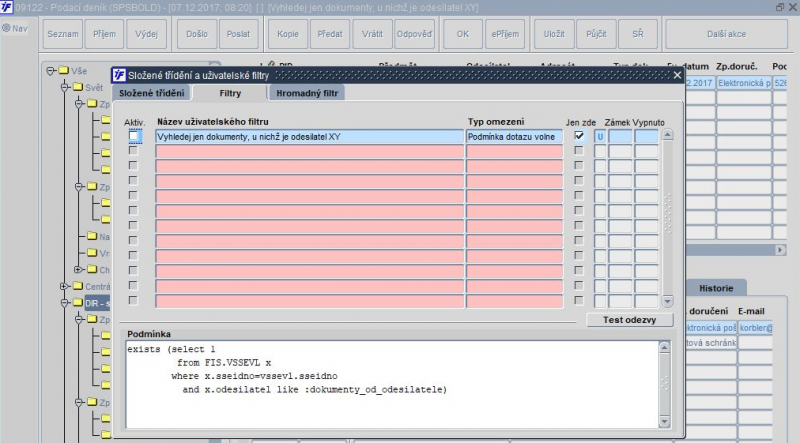Open the Další akce menu button
This screenshot has width=800, height=443.
[x=726, y=33]
